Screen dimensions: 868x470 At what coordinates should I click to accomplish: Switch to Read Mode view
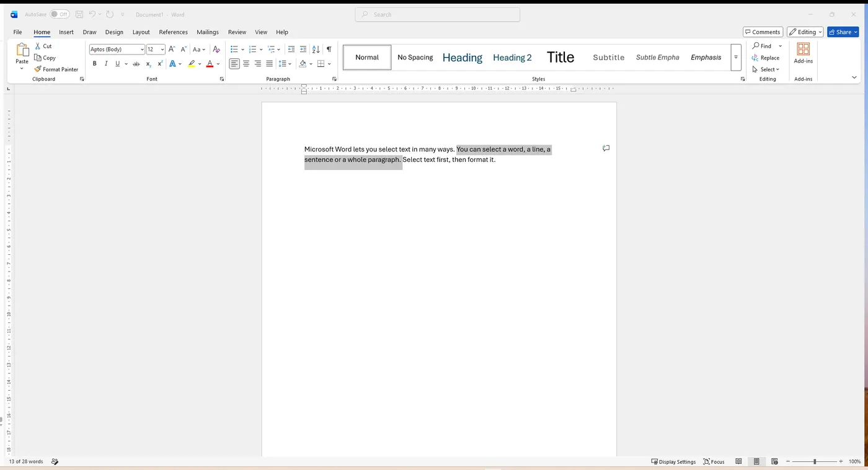[x=738, y=461]
